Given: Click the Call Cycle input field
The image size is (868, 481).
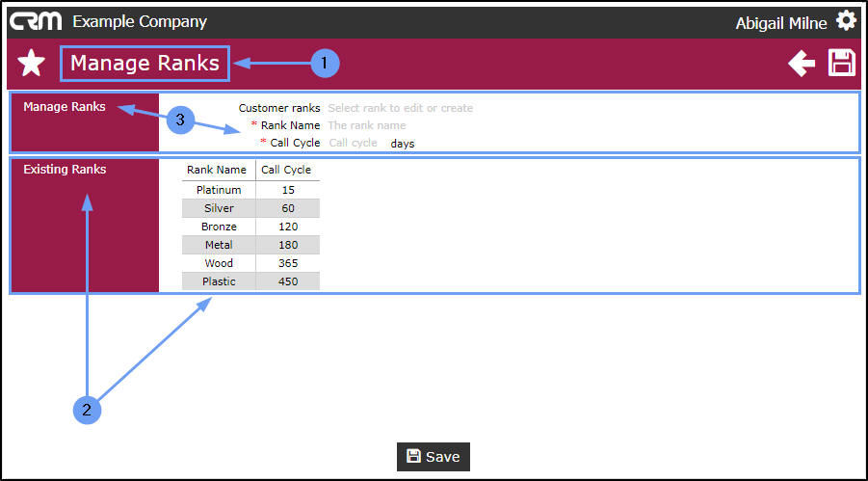Looking at the screenshot, I should (354, 143).
